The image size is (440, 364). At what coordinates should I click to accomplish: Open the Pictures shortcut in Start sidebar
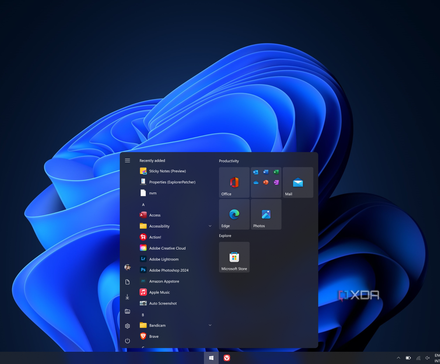[127, 311]
